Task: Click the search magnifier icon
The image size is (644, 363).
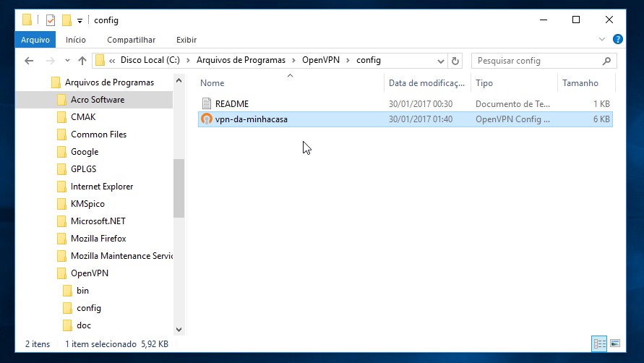Action: point(606,61)
